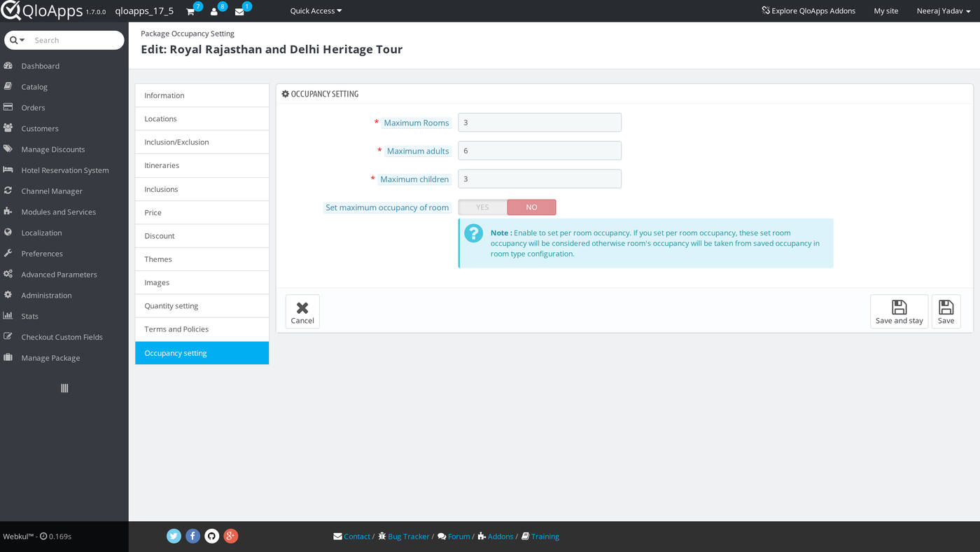The height and width of the screenshot is (552, 980).
Task: Open the Inclusion/Exclusion tab
Action: 202,142
